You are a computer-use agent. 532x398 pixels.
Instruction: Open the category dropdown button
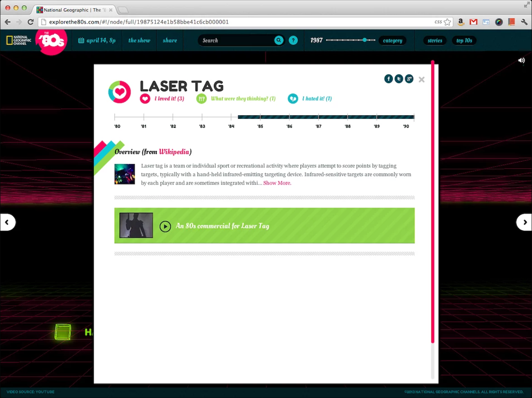392,40
